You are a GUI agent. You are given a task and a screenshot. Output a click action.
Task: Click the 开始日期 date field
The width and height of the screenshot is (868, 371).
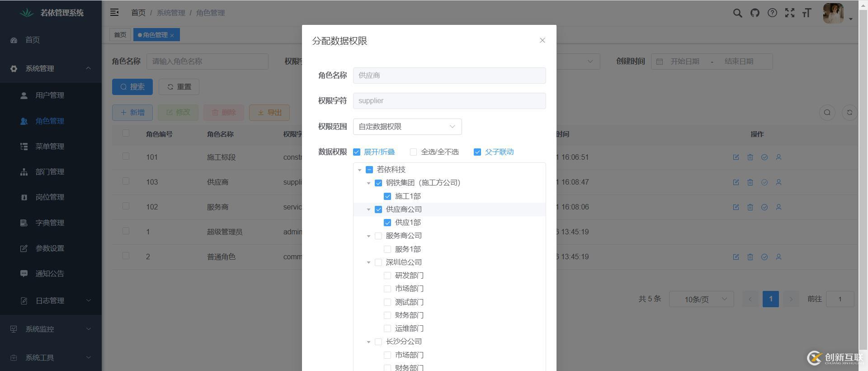pos(684,62)
